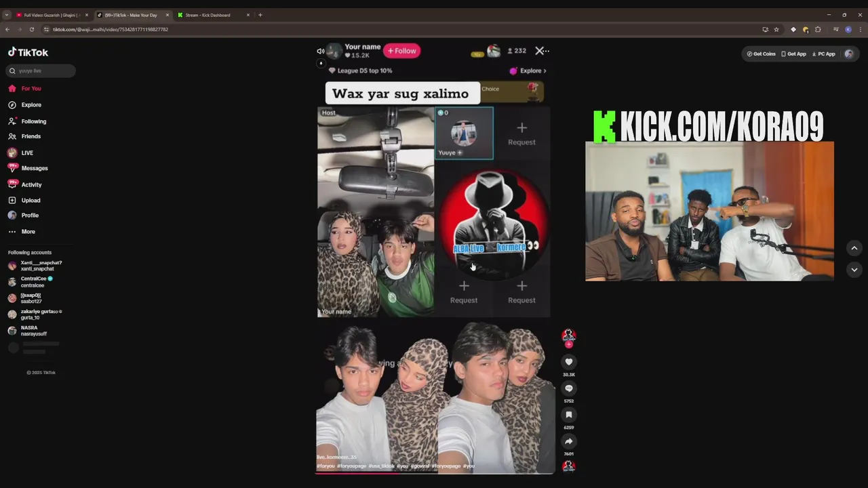Open the host avatar next to Your name
868x488 pixels.
pyautogui.click(x=334, y=51)
